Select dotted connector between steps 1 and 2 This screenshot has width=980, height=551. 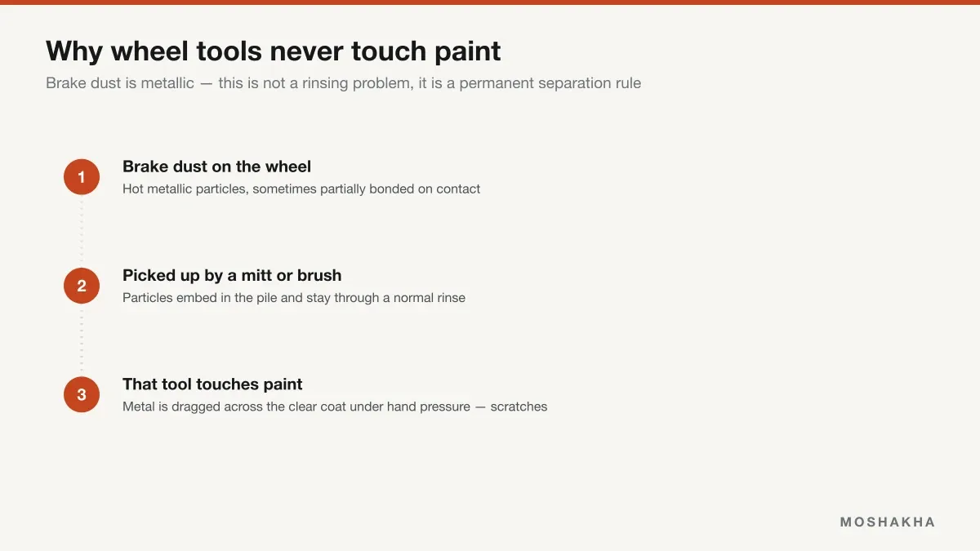click(x=82, y=232)
